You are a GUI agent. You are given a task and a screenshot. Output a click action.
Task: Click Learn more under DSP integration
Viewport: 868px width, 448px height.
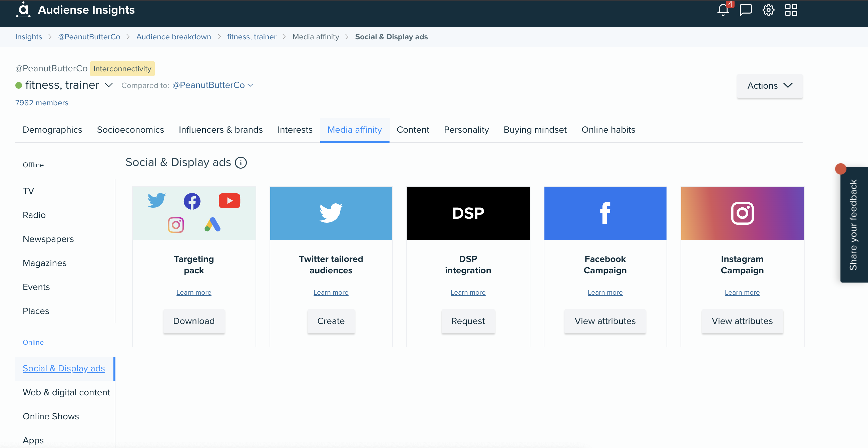point(468,292)
